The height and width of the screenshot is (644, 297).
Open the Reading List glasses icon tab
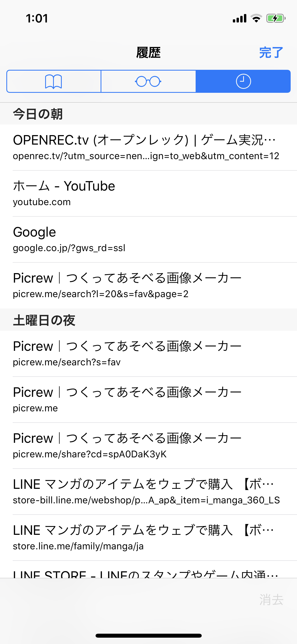(x=148, y=81)
